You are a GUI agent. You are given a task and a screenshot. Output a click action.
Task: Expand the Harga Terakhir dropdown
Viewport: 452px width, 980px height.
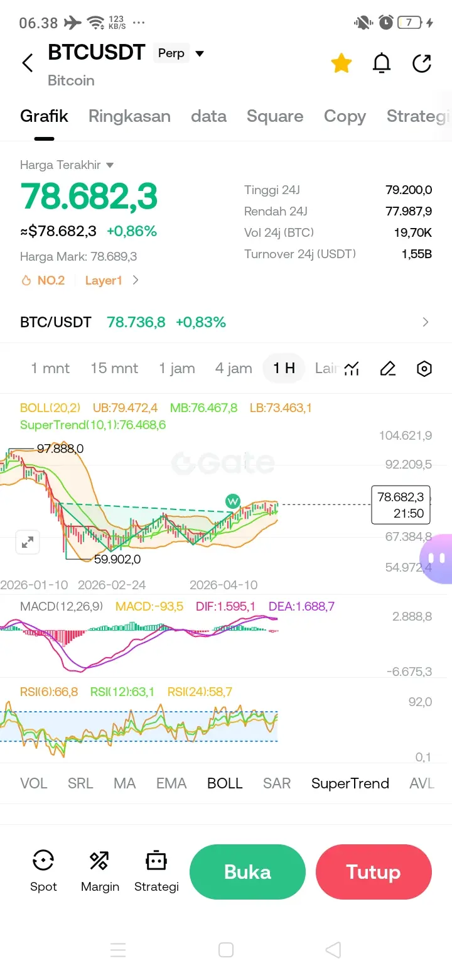click(x=110, y=165)
